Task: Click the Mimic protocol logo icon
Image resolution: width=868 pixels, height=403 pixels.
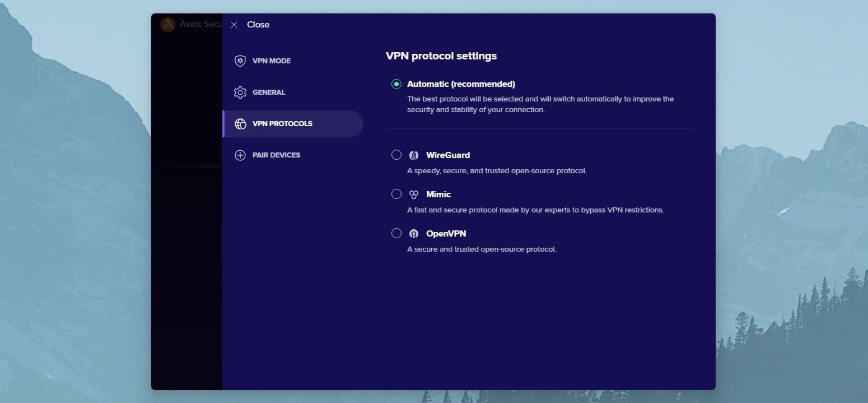Action: (414, 194)
